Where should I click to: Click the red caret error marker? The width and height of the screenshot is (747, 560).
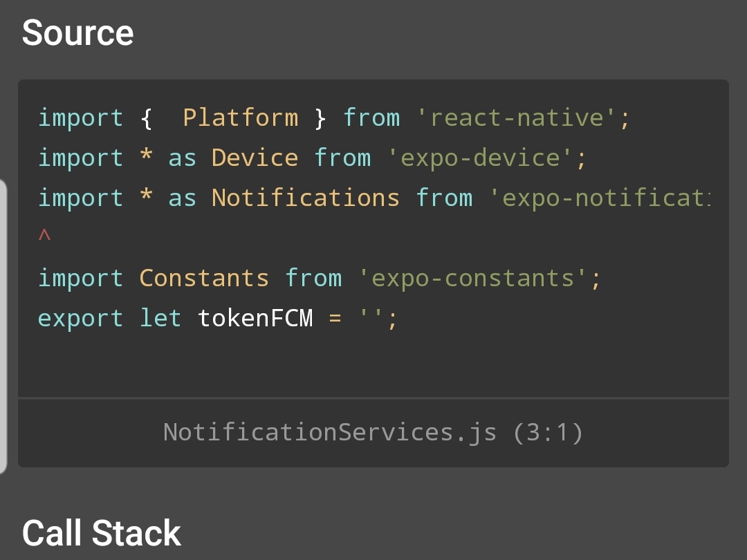(44, 236)
